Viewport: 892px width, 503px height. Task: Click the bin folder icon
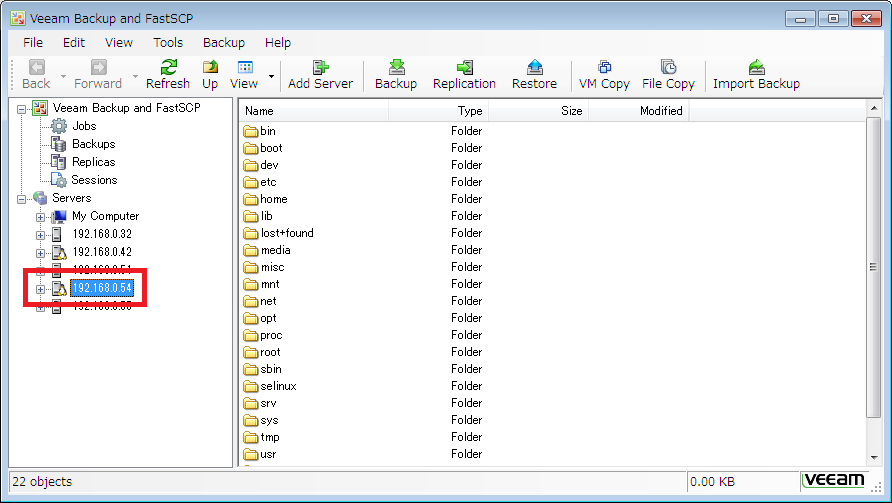pos(251,131)
